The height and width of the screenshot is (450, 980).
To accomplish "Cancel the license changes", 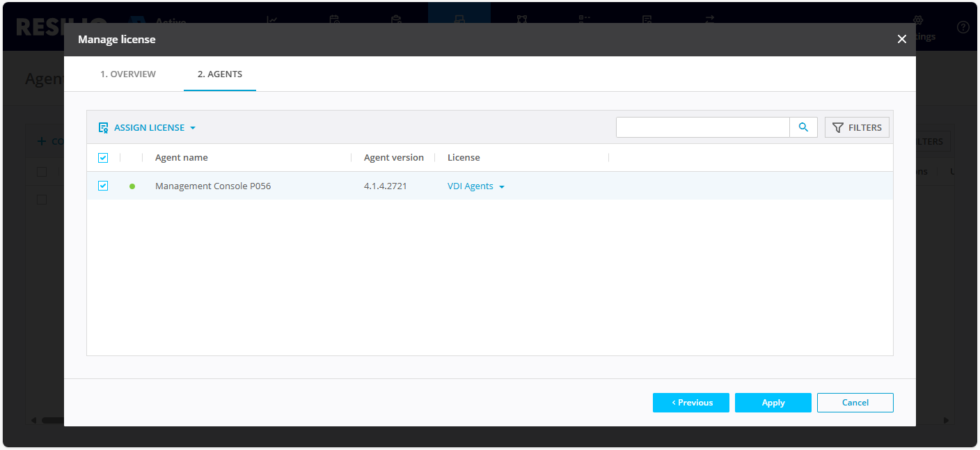I will 855,403.
